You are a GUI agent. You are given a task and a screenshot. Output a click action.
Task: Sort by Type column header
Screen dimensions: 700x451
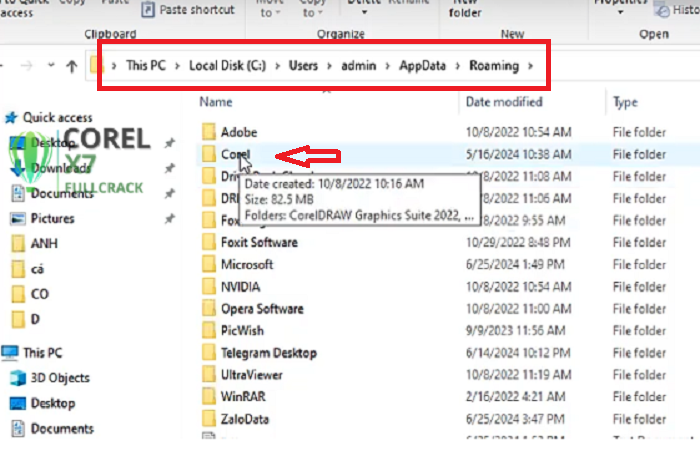(625, 102)
